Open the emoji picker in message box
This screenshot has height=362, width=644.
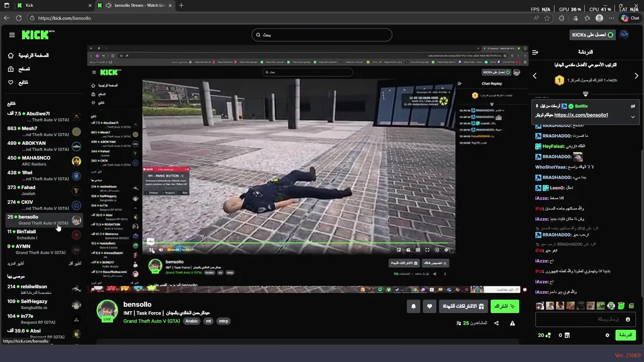pos(628,319)
